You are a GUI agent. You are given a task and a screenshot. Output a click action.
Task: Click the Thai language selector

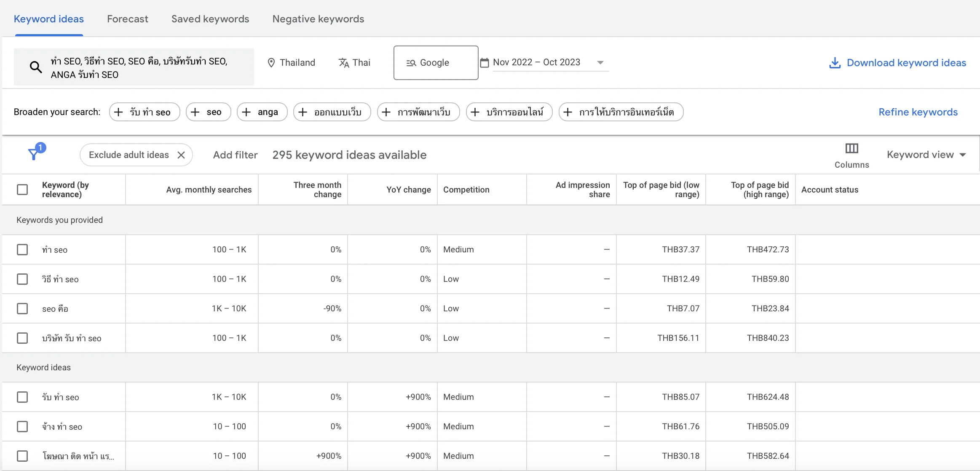click(x=354, y=63)
